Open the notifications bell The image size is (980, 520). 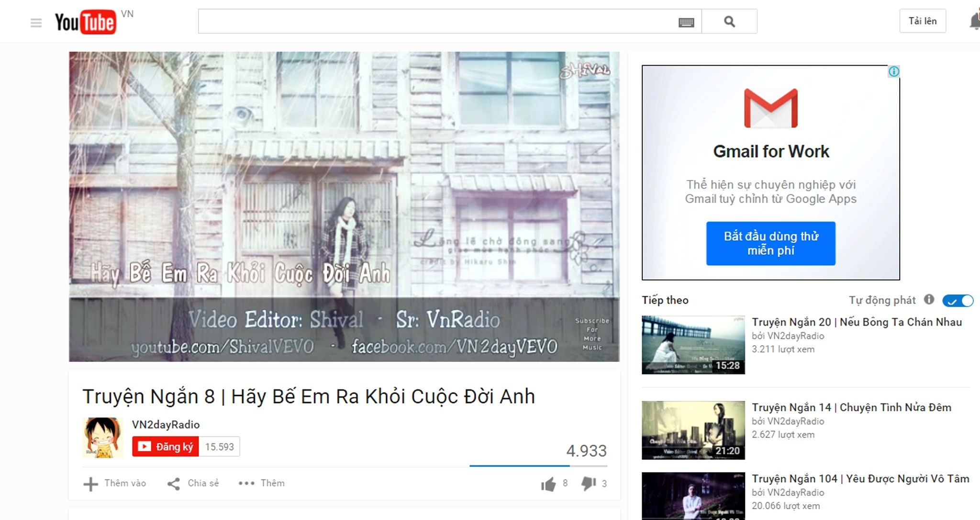(x=974, y=22)
